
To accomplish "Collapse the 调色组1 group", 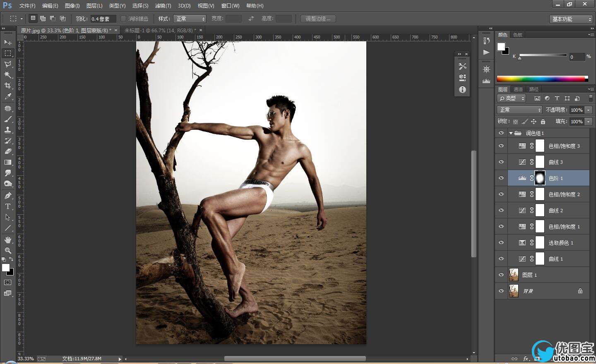I will pos(511,133).
